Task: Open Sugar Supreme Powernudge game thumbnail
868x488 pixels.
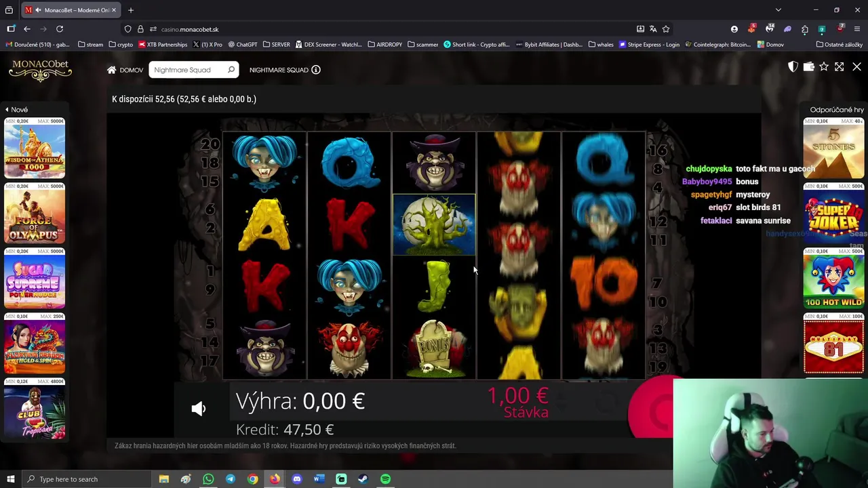Action: [35, 279]
